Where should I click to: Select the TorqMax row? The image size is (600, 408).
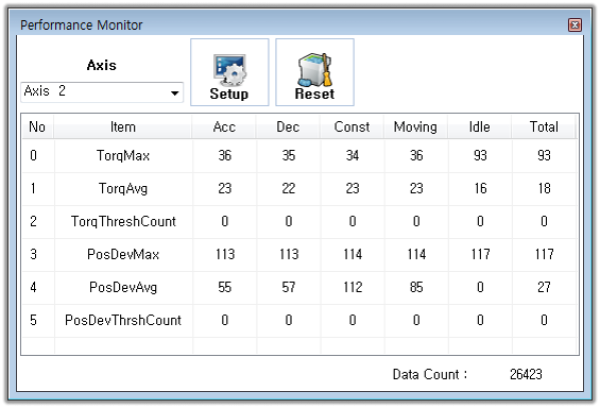pyautogui.click(x=123, y=156)
